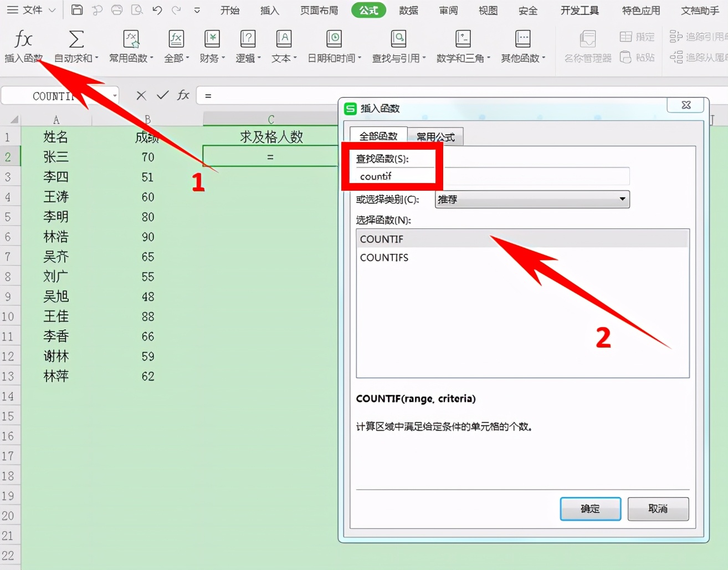Click the Undo arrow icon
Screen dimensions: 728x570
157,10
